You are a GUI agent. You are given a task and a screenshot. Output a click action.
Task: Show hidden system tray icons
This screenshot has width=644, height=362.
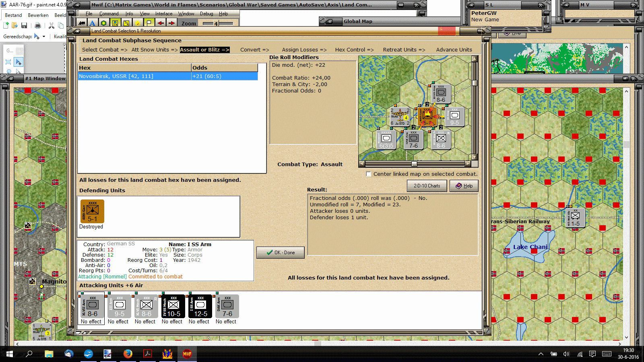tap(541, 354)
